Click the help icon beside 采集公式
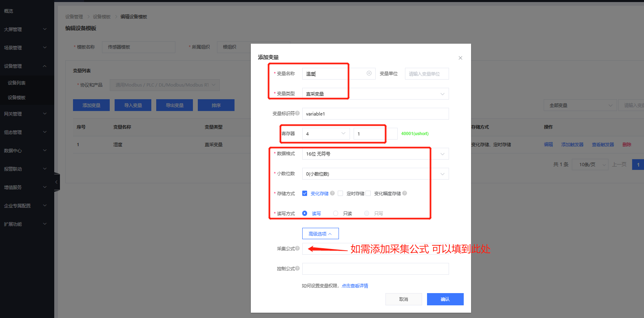The height and width of the screenshot is (318, 644). click(297, 248)
